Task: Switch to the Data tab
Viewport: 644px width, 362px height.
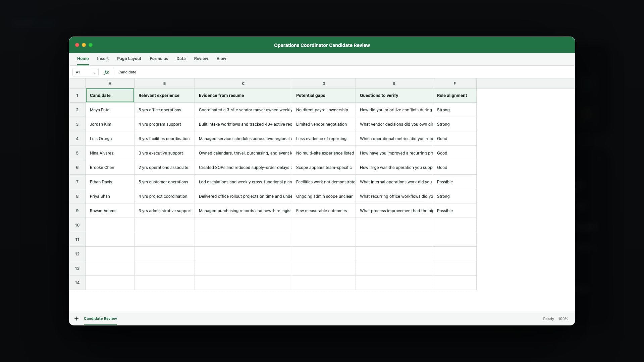Action: click(x=181, y=59)
